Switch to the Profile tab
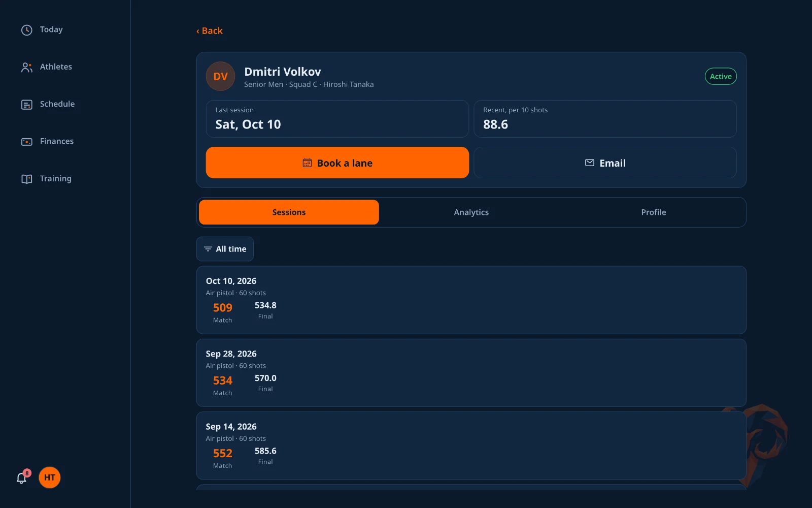Image resolution: width=812 pixels, height=508 pixels. click(654, 212)
